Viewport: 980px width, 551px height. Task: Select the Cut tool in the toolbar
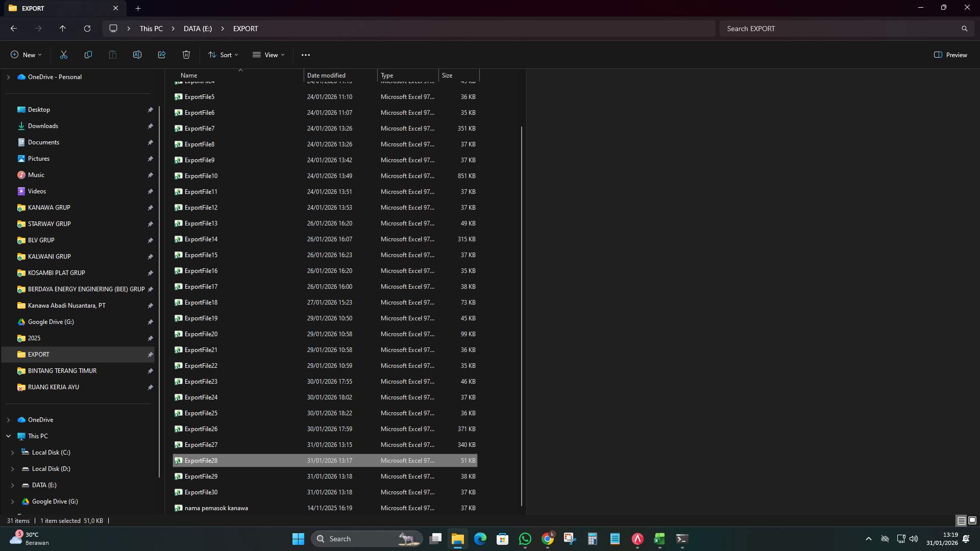point(63,55)
